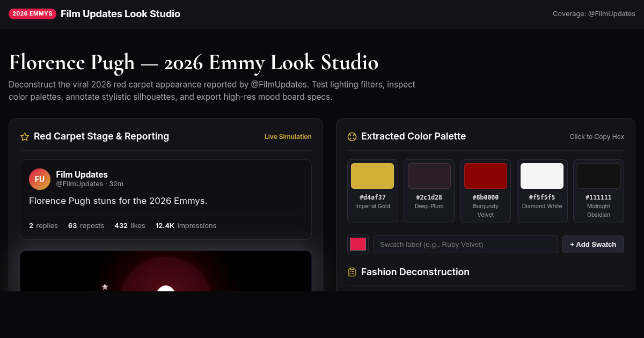Image resolution: width=644 pixels, height=338 pixels.
Task: Click the palette icon beside Extracted Color Palette
Action: 352,137
